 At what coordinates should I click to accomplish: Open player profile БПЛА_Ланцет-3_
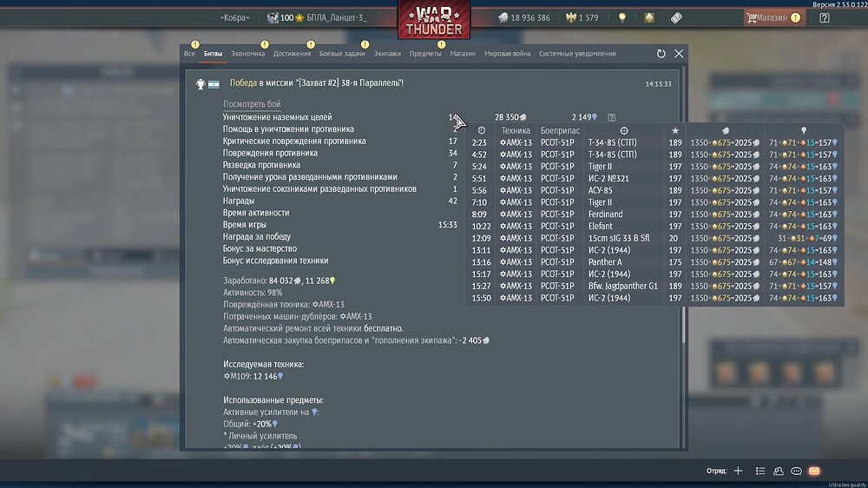pyautogui.click(x=336, y=17)
